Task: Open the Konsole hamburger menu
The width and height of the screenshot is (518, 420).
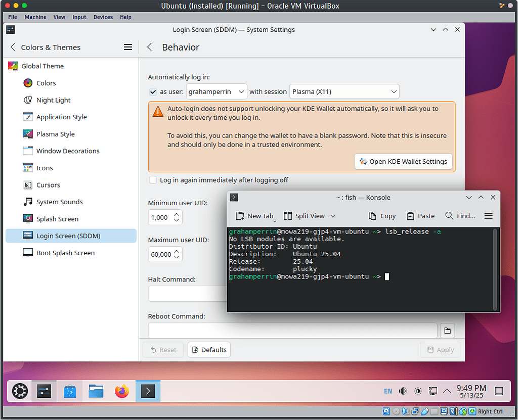Action: (x=488, y=216)
